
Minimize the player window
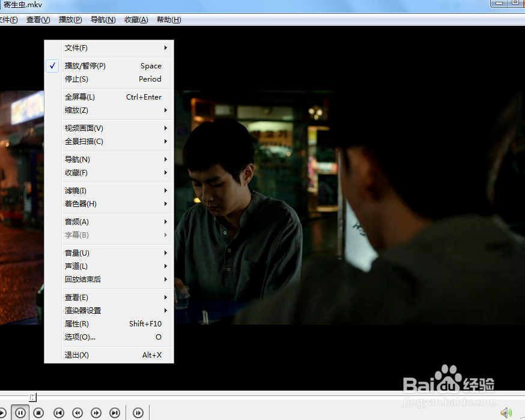point(499,3)
